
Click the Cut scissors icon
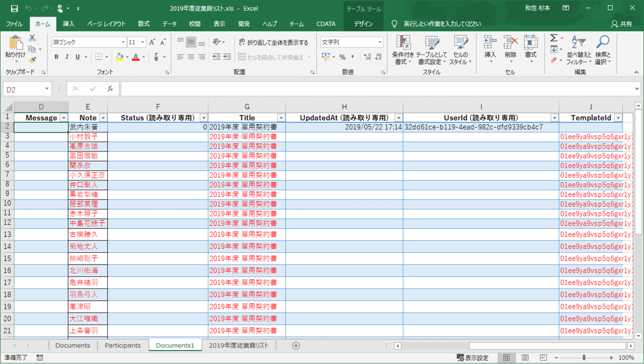point(32,38)
